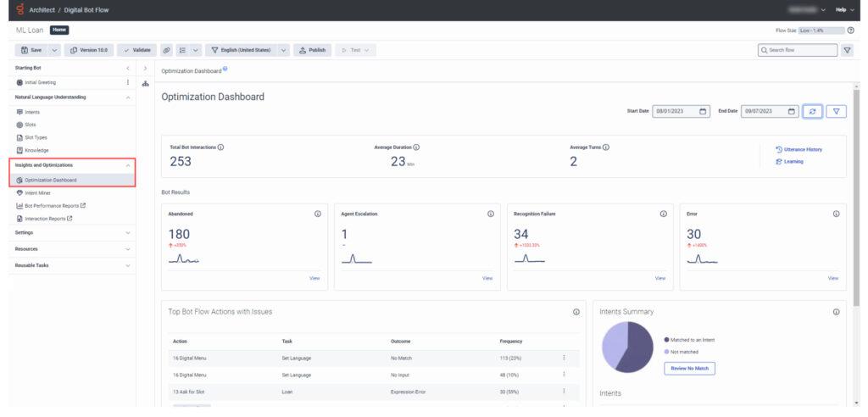Open the dashboard filter next to refresh
The width and height of the screenshot is (868, 417).
[x=835, y=111]
